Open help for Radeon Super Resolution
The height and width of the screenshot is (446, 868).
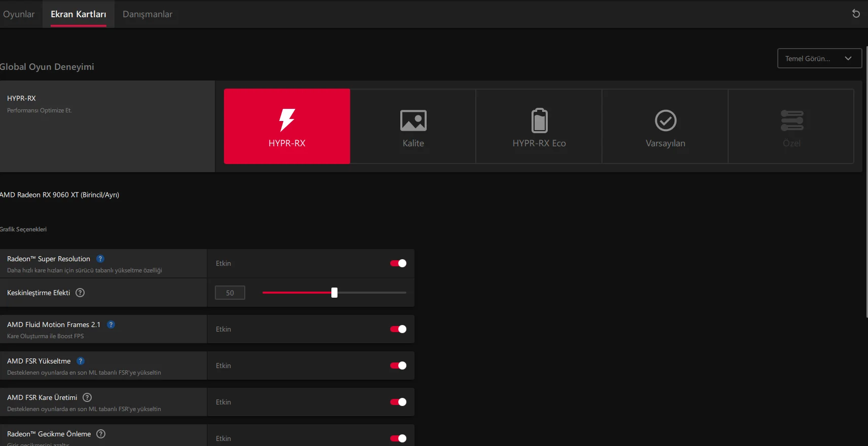pyautogui.click(x=100, y=259)
